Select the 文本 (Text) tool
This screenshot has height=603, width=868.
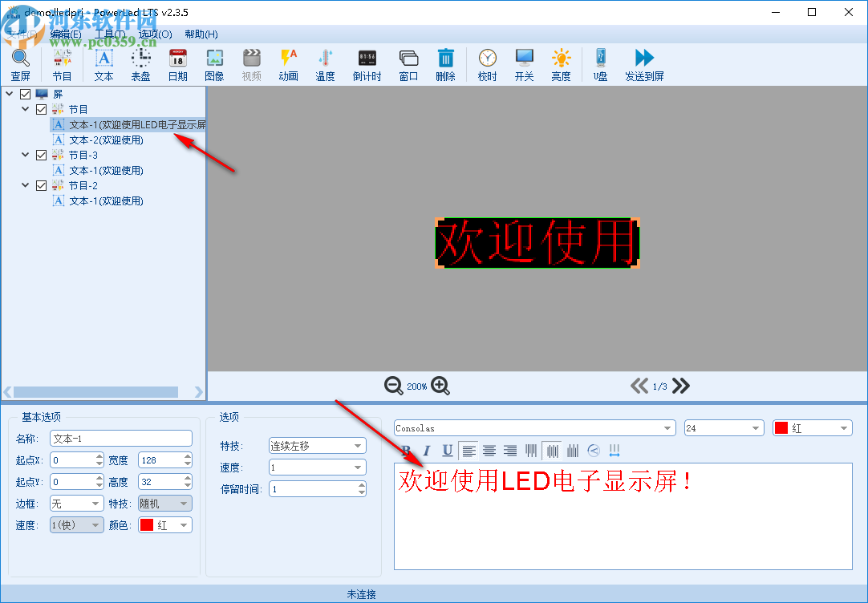click(x=103, y=63)
